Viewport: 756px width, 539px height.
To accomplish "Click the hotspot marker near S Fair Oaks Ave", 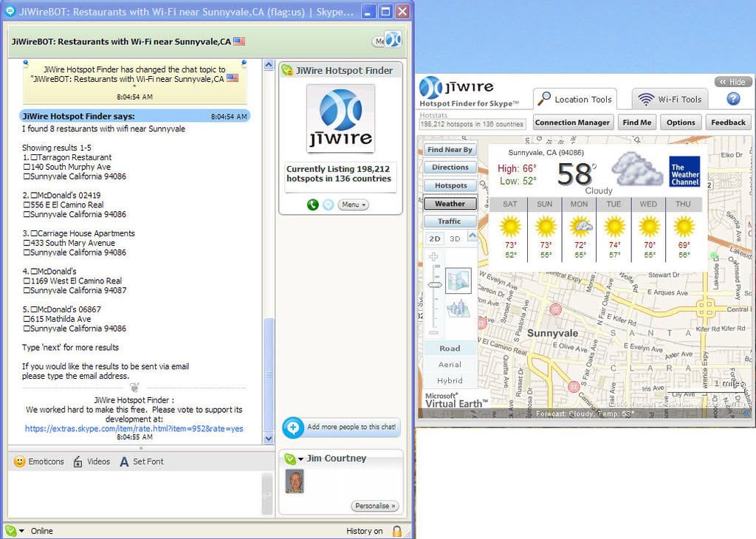I will coord(573,387).
